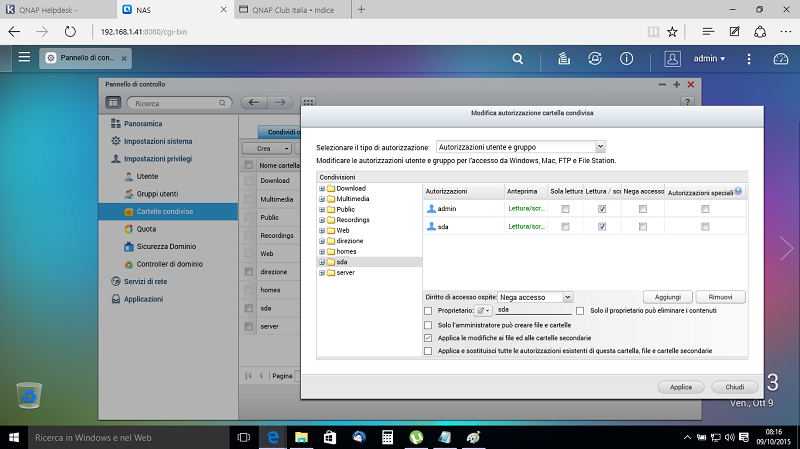Open the Diritto di accesso ospite dropdown
Screen dimensions: 800x449
tap(536, 297)
